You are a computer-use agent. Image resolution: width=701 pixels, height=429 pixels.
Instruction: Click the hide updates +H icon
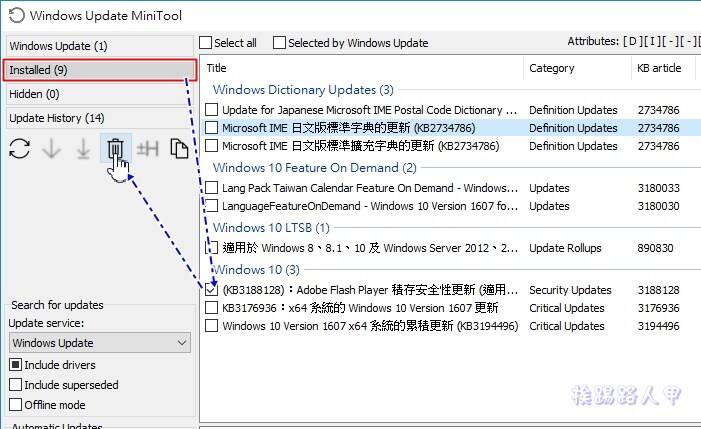(x=148, y=149)
